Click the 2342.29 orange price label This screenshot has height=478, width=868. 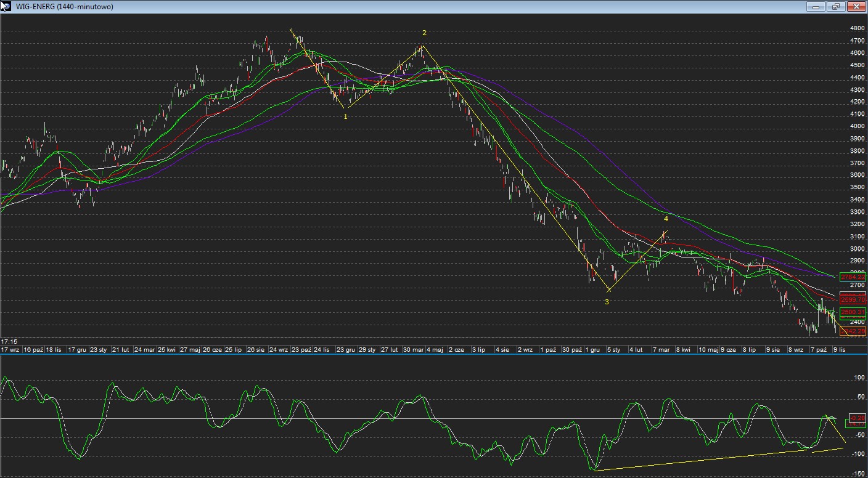click(853, 331)
